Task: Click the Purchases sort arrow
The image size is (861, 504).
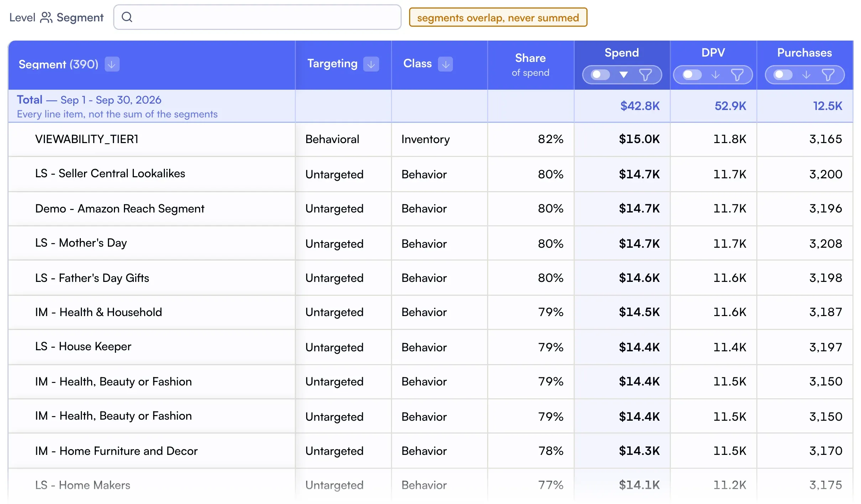Action: tap(807, 75)
